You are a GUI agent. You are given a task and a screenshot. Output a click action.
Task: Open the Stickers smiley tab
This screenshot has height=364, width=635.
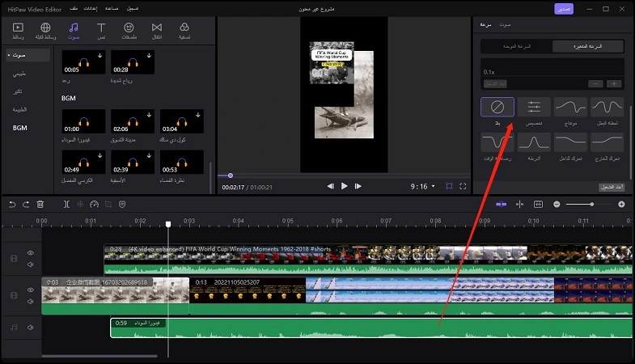(129, 28)
